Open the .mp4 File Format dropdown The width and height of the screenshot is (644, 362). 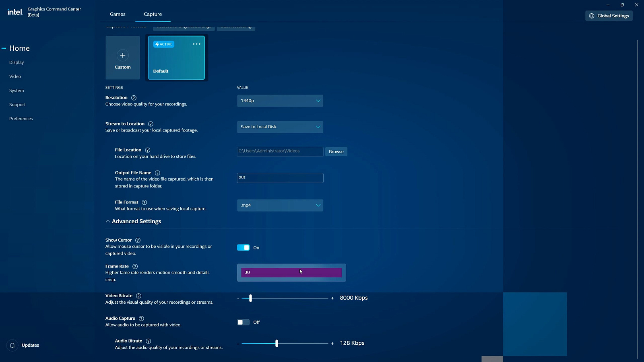pos(280,205)
